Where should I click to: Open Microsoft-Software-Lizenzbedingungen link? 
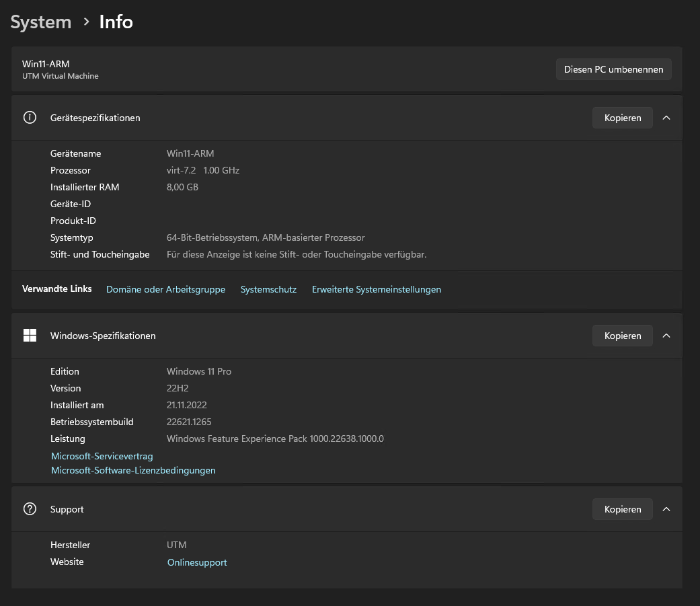point(133,471)
